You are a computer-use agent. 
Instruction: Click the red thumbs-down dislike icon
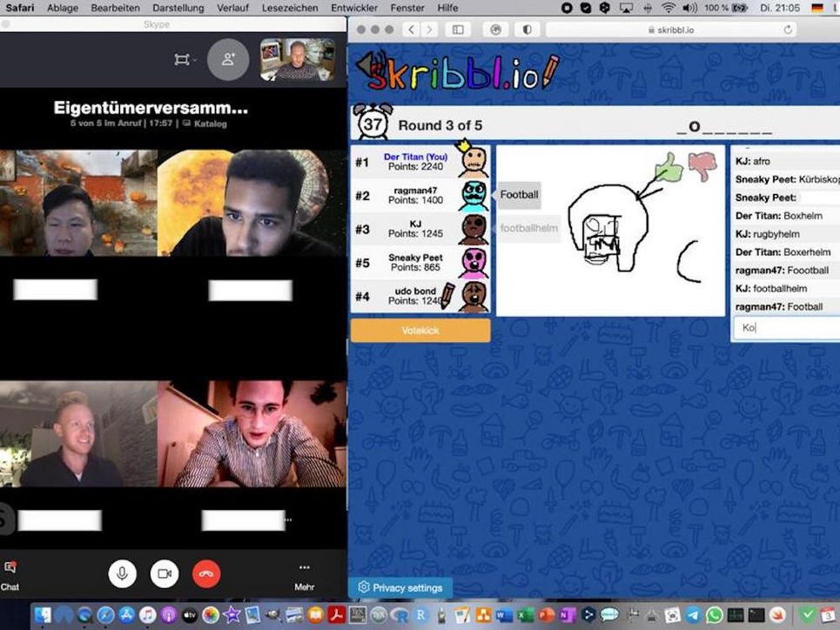(702, 165)
